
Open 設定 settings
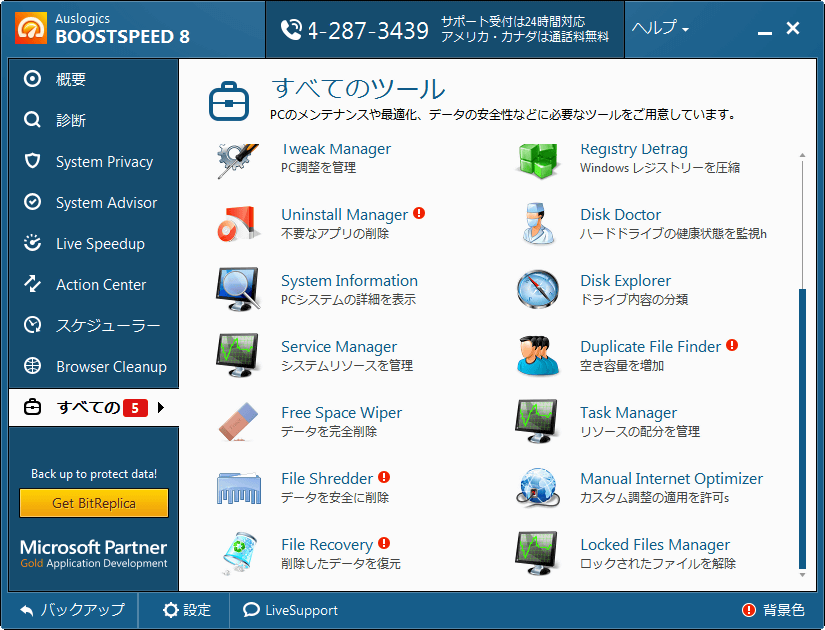[x=187, y=610]
